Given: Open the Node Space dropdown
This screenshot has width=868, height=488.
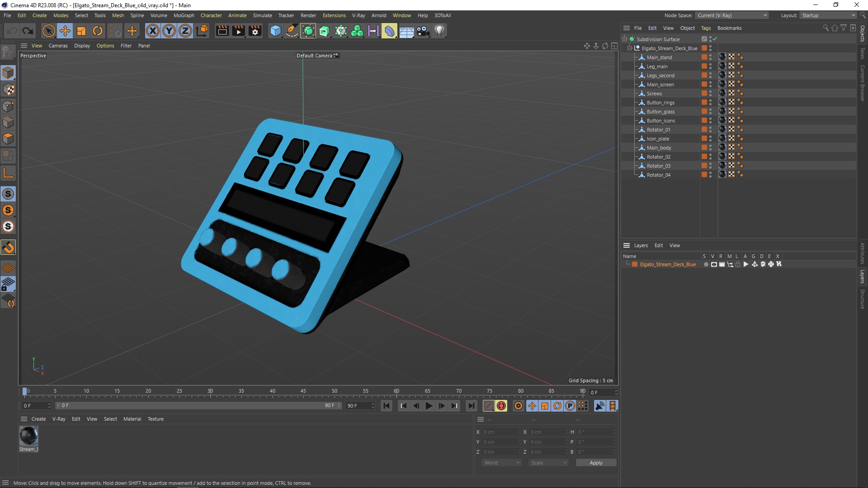Looking at the screenshot, I should 732,15.
